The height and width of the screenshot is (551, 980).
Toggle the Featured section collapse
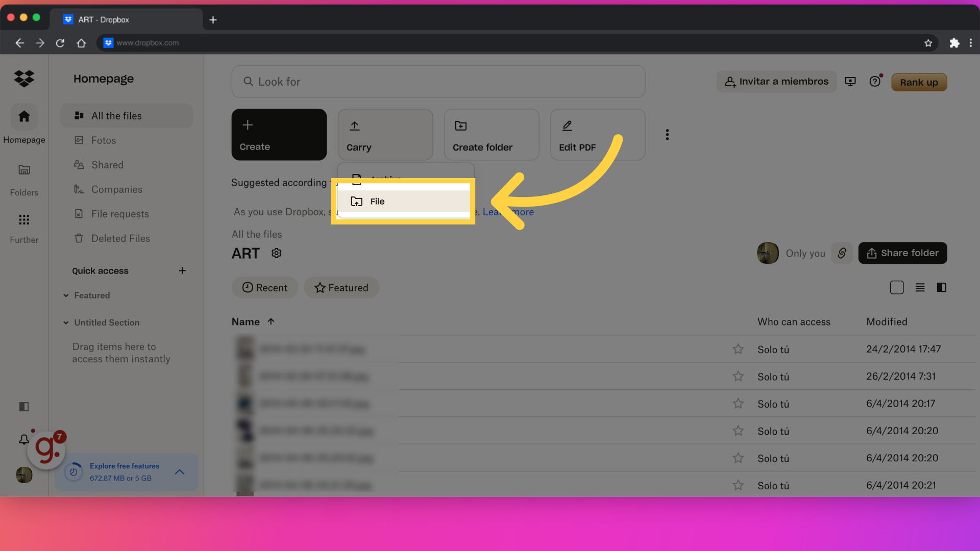[65, 295]
